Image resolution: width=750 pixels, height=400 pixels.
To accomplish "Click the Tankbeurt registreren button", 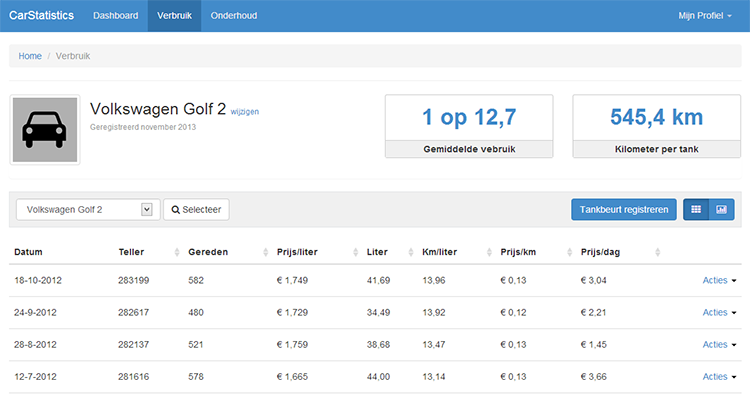I will (x=623, y=210).
